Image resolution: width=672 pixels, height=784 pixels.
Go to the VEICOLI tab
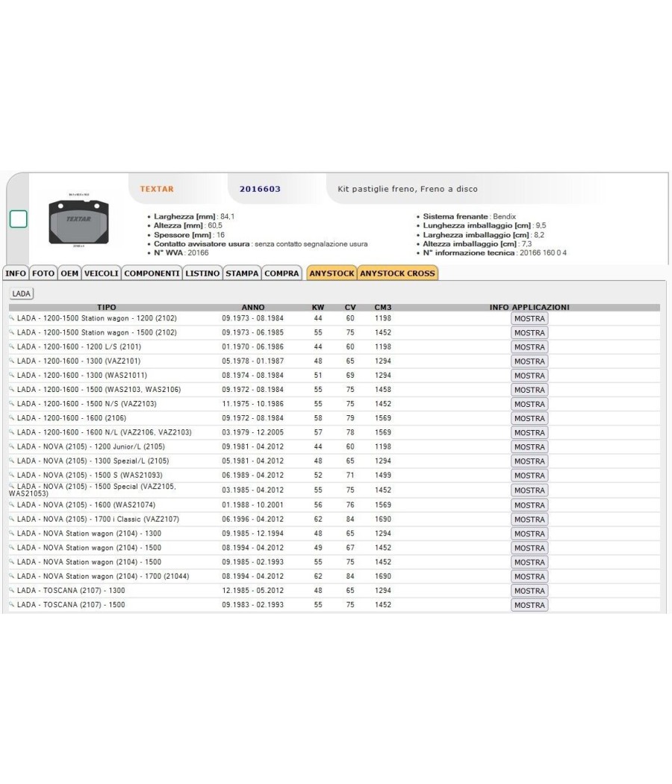tap(101, 273)
